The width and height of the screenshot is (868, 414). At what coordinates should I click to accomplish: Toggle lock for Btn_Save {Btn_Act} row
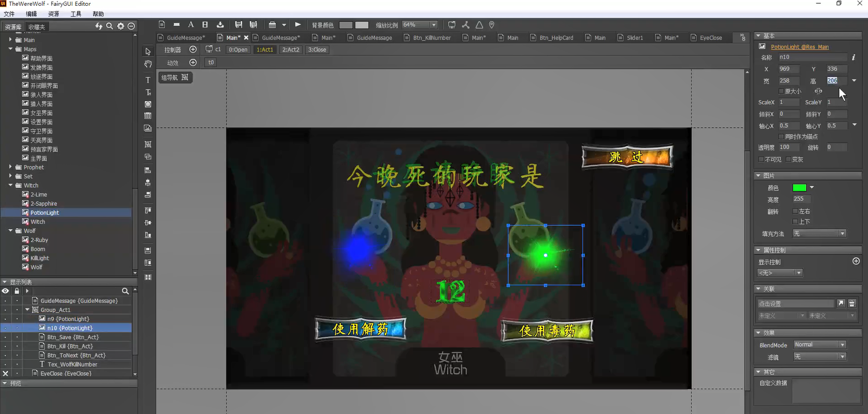(17, 337)
